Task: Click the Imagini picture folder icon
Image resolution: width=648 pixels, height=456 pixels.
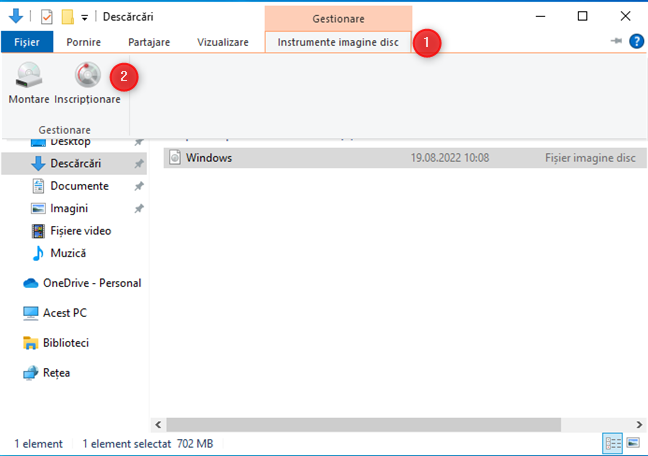Action: 38,208
